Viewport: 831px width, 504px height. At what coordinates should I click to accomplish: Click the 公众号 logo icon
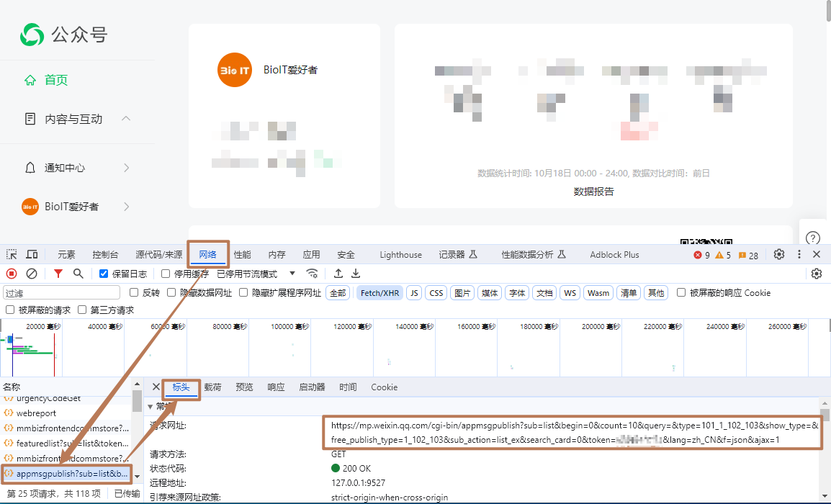[x=32, y=35]
